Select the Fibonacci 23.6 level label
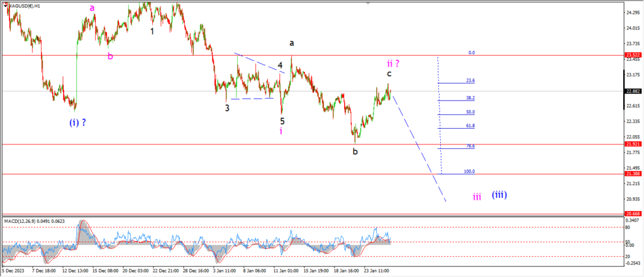This screenshot has height=277, width=644. (x=470, y=81)
